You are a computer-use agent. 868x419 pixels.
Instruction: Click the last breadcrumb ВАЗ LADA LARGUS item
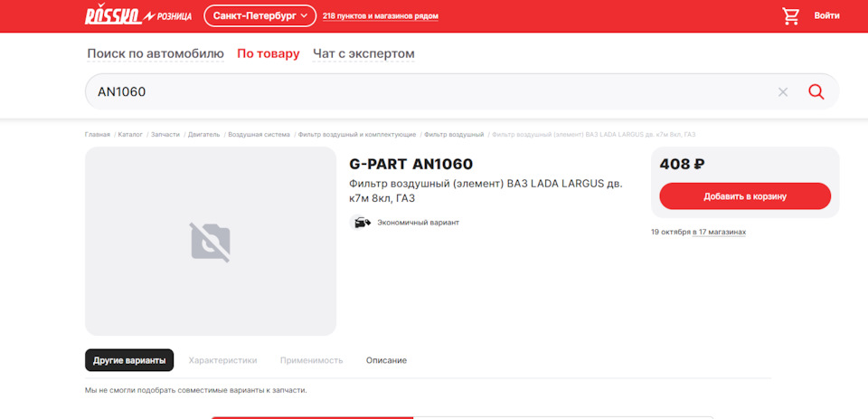pyautogui.click(x=594, y=135)
